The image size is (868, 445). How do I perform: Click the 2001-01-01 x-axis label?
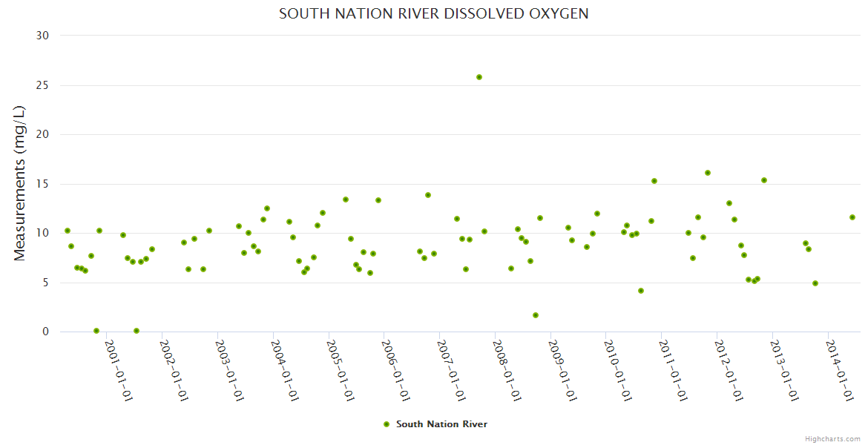coord(119,371)
